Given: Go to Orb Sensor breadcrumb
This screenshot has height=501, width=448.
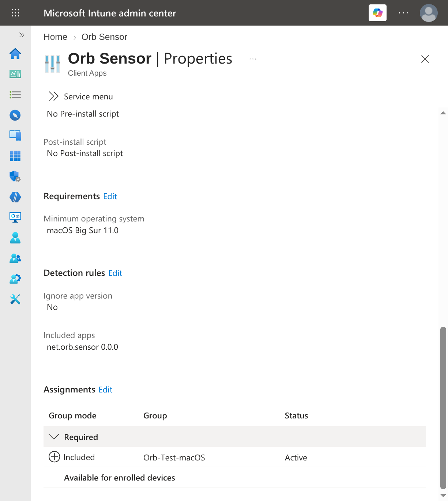Looking at the screenshot, I should point(104,37).
